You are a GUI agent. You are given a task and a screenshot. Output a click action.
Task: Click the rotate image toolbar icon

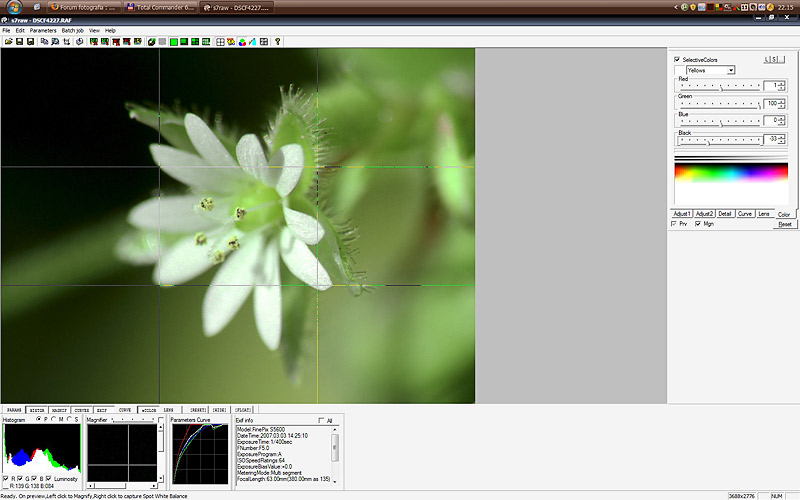tap(80, 42)
